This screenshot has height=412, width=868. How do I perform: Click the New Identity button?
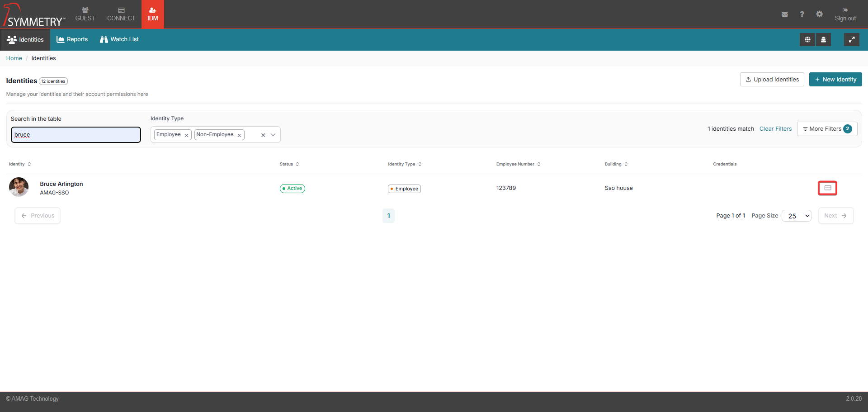click(835, 80)
